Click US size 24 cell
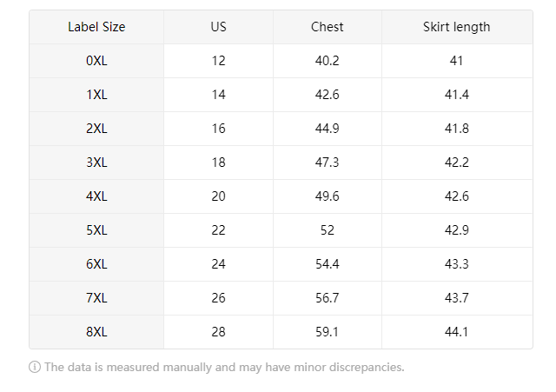The image size is (556, 392). pos(218,264)
